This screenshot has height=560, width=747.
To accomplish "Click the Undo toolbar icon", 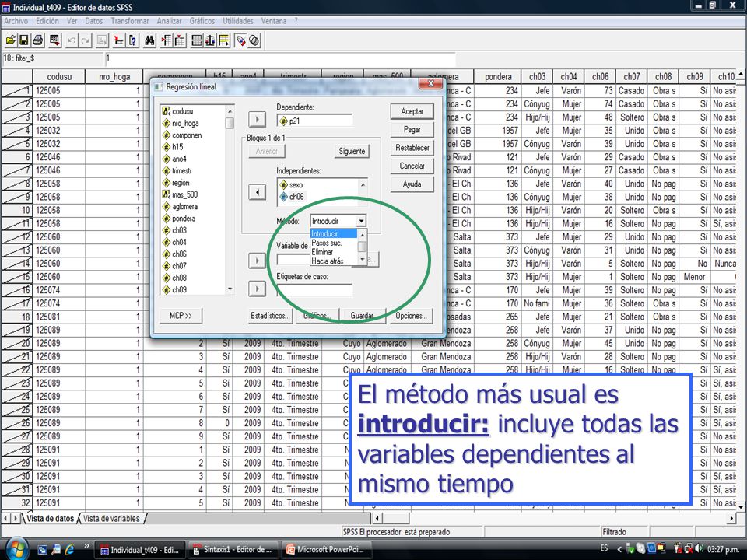I will coord(72,40).
